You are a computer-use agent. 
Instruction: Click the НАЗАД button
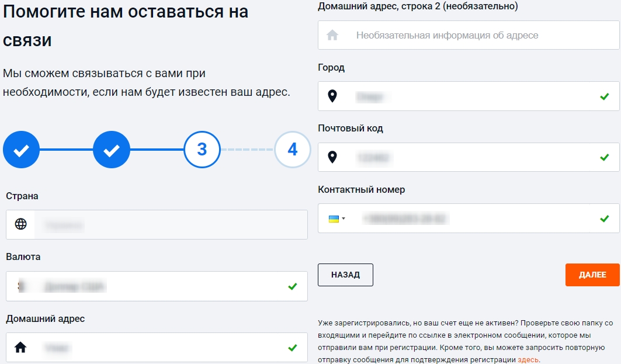[345, 275]
